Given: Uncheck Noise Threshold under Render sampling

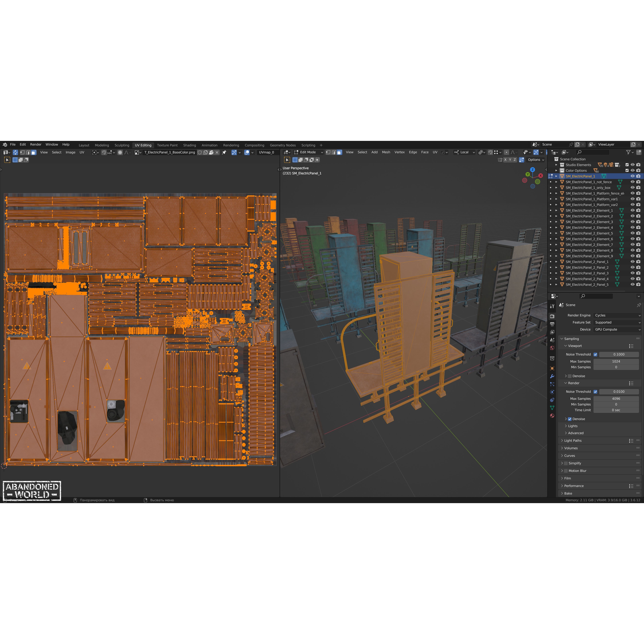Looking at the screenshot, I should [595, 392].
